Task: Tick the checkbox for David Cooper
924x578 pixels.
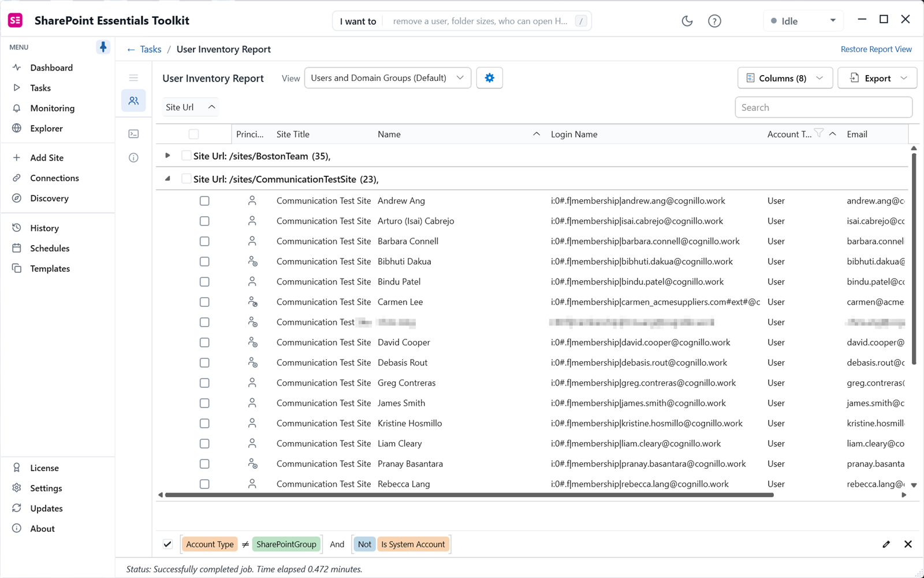Action: coord(204,343)
